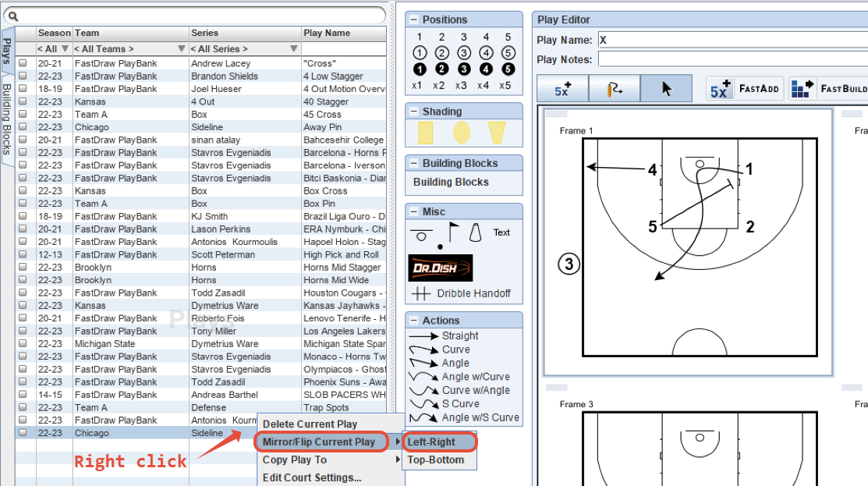Tick checkbox for Box Cross row
The height and width of the screenshot is (486, 868).
point(23,190)
